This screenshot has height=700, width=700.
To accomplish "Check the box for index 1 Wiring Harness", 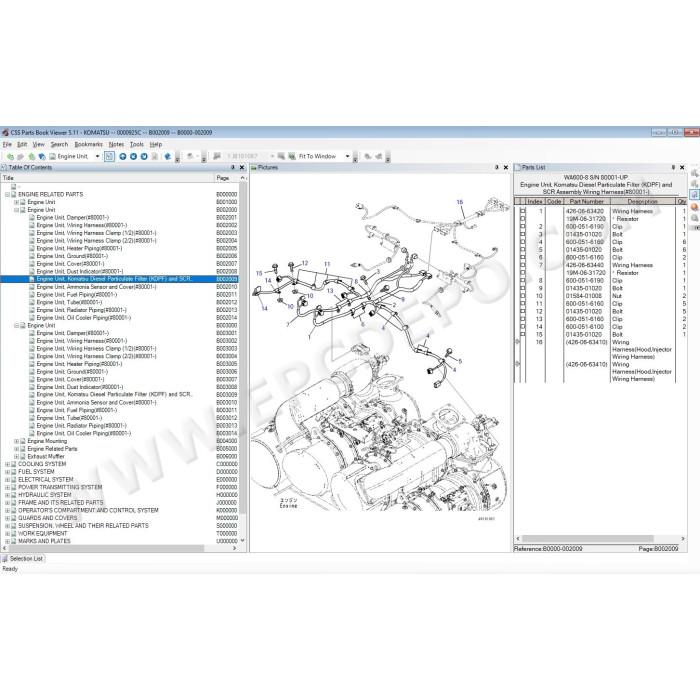I will click(x=523, y=211).
